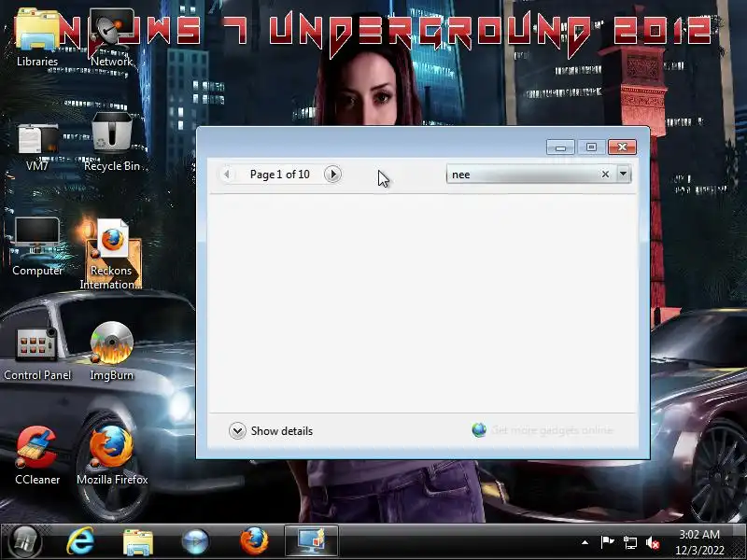Viewport: 747px width, 560px height.
Task: Open the Reckons International file icon
Action: coord(111,255)
